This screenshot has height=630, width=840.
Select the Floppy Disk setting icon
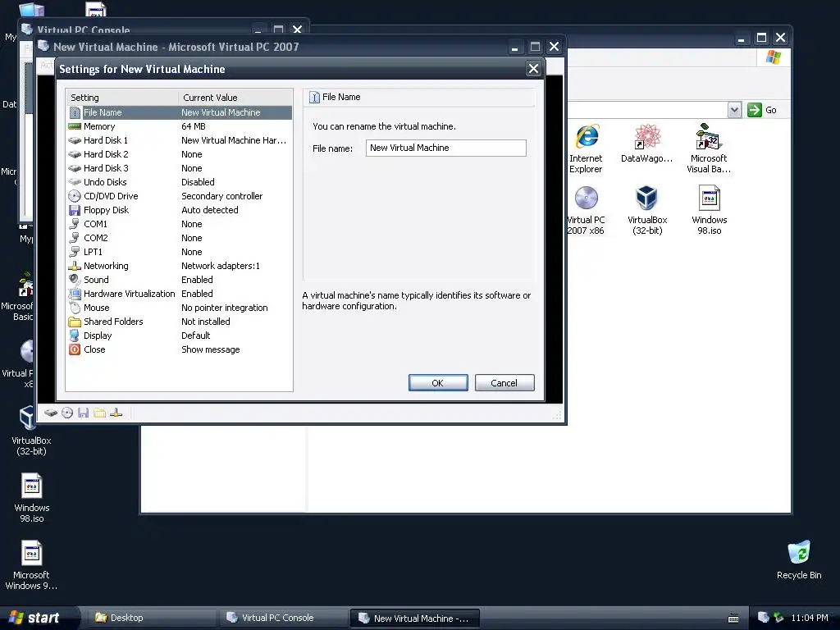[x=75, y=210]
